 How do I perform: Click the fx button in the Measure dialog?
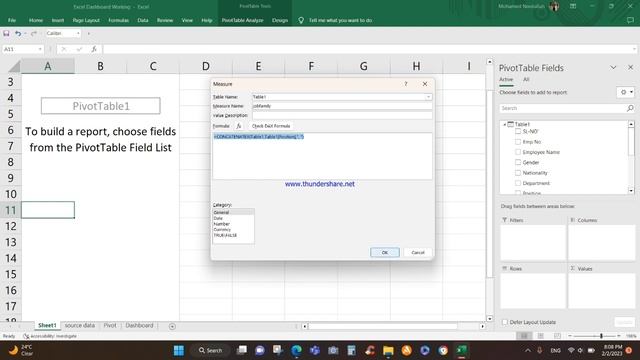[x=239, y=126]
